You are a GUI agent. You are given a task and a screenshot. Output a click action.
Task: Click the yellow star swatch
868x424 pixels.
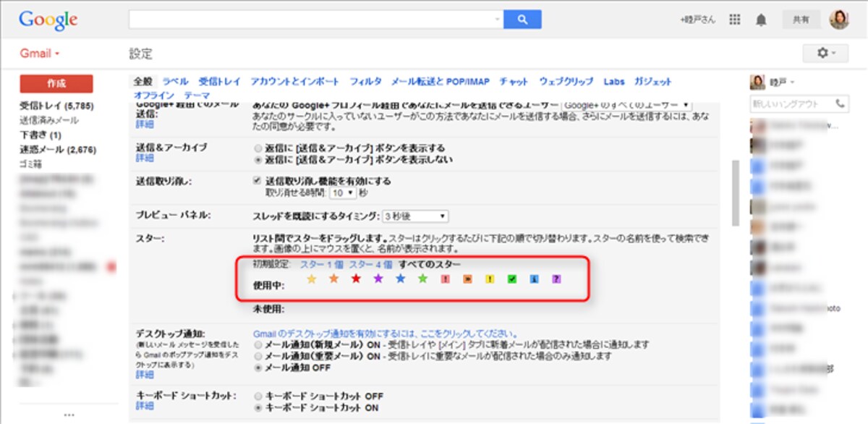[x=312, y=279]
